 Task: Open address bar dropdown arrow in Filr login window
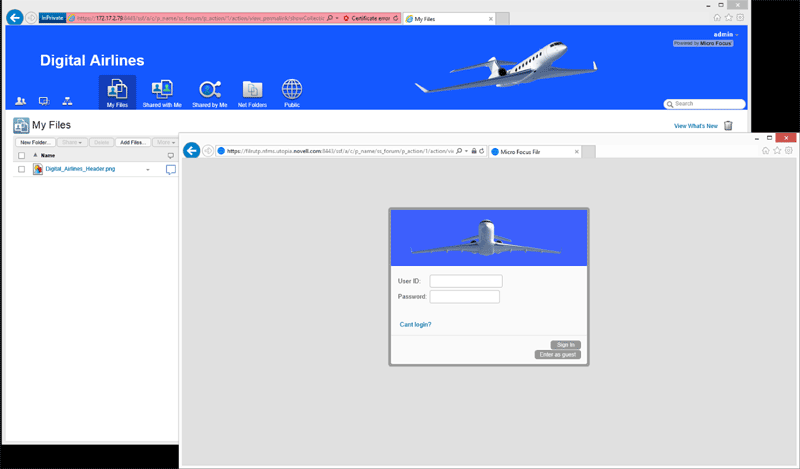pyautogui.click(x=466, y=151)
